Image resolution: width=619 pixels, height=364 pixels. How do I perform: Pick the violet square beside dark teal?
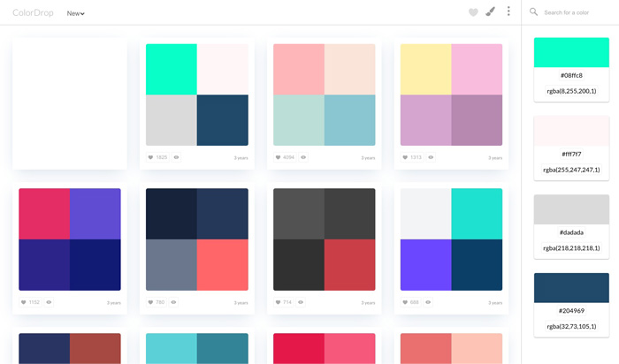tap(425, 265)
